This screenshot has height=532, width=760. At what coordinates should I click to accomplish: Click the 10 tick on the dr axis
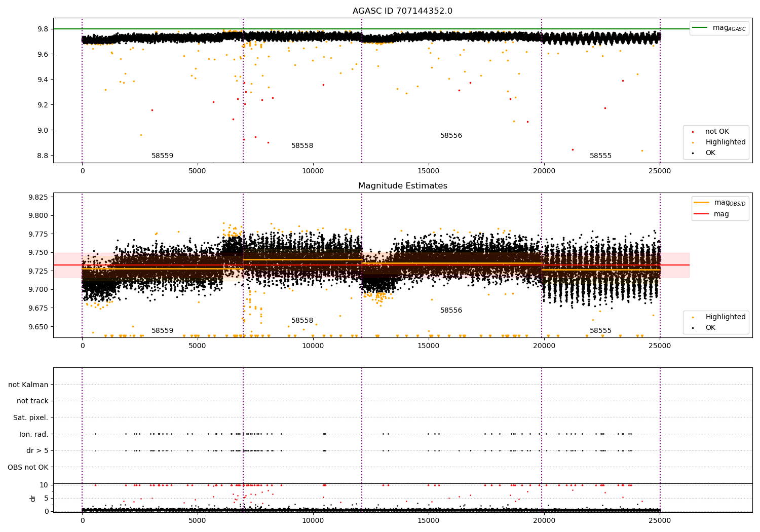tap(44, 485)
